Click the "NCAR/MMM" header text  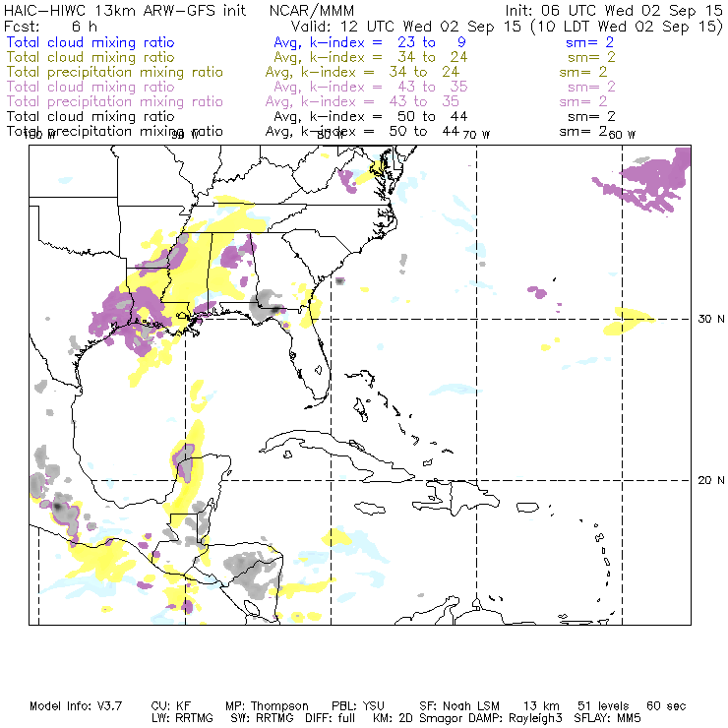pyautogui.click(x=312, y=11)
